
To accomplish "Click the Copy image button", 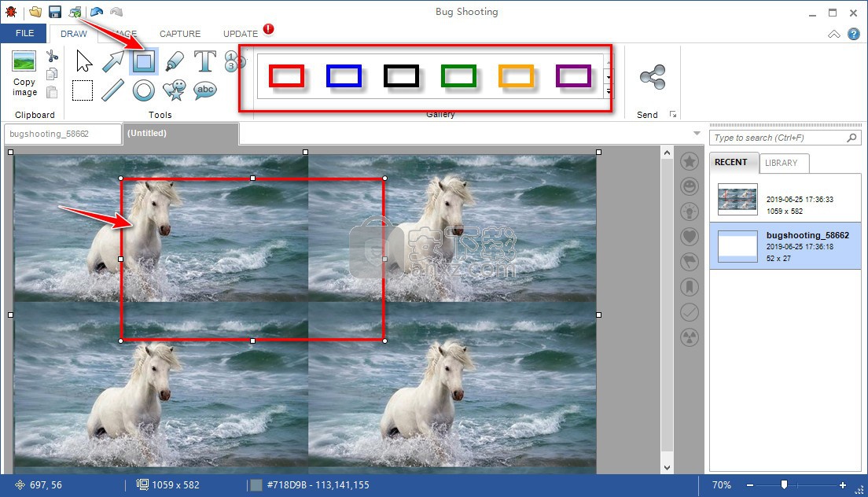I will pyautogui.click(x=24, y=74).
